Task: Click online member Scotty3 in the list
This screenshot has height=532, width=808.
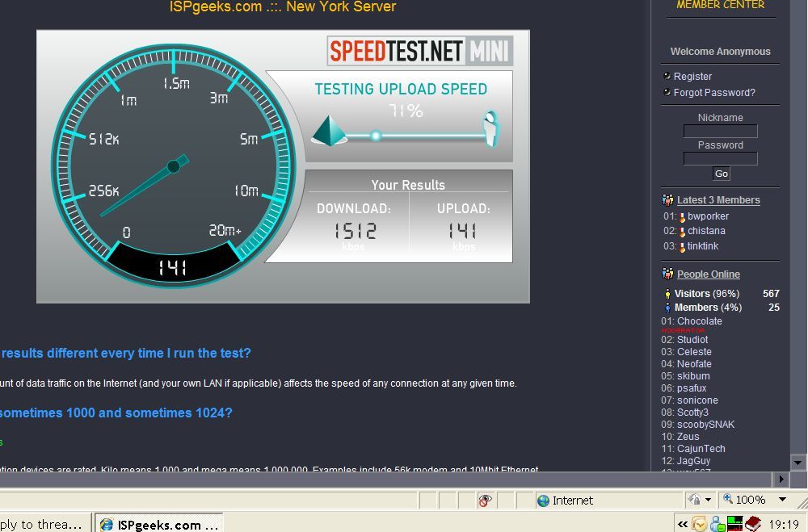Action: click(x=692, y=412)
